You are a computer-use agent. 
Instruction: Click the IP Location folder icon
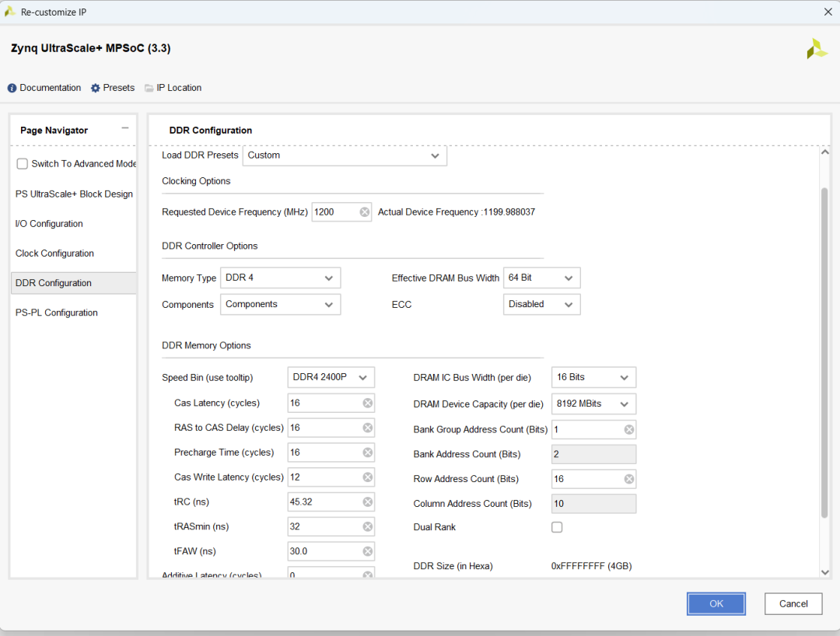[x=149, y=89]
